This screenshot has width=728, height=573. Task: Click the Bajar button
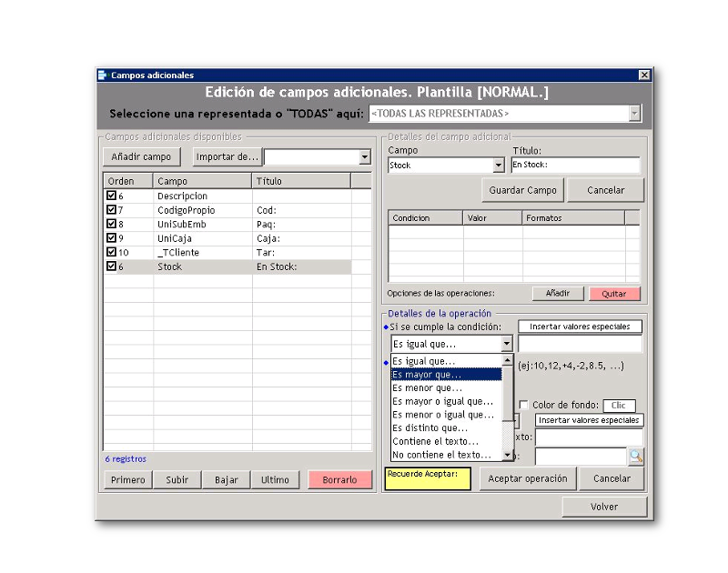point(227,479)
